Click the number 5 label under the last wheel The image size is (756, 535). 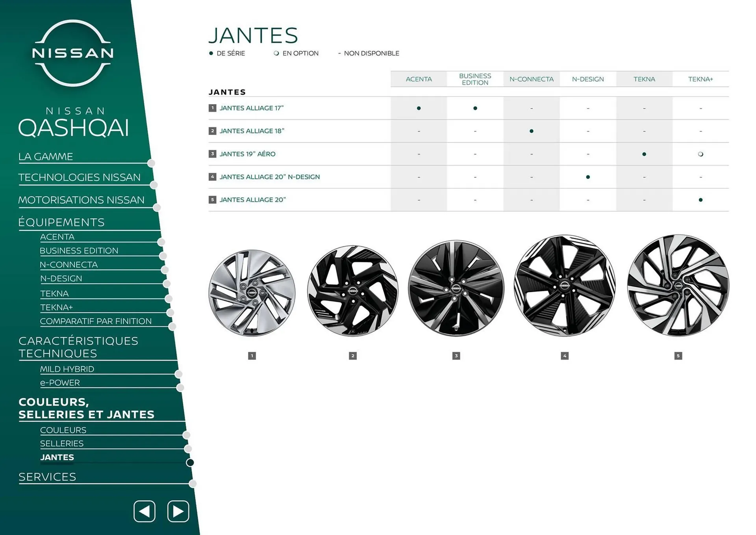pyautogui.click(x=678, y=356)
